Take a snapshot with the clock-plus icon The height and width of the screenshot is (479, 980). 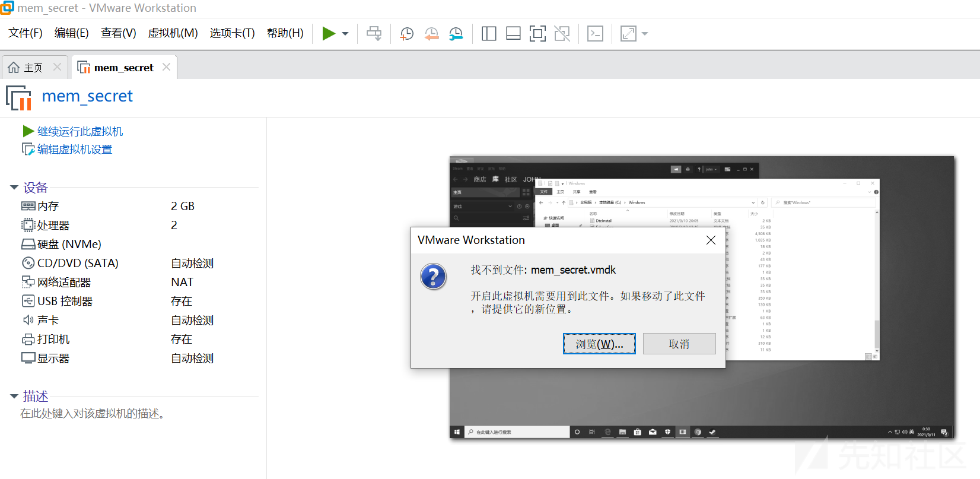pos(406,34)
